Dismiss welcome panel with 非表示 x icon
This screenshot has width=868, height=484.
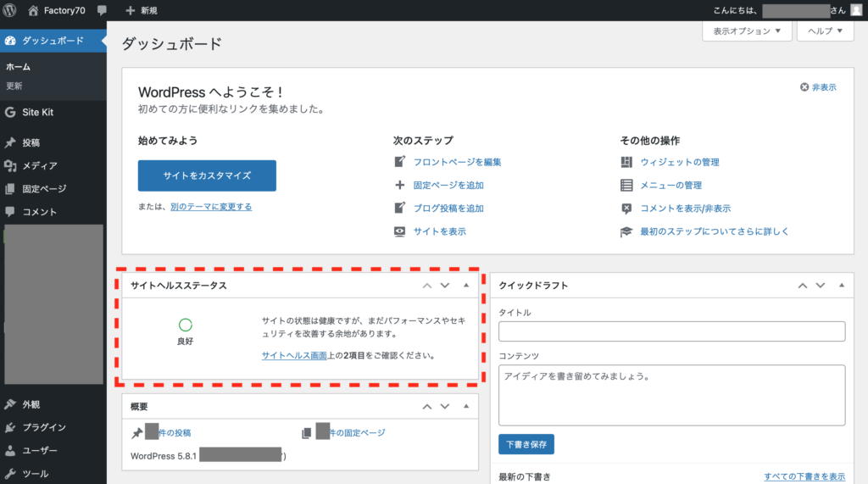click(x=804, y=87)
